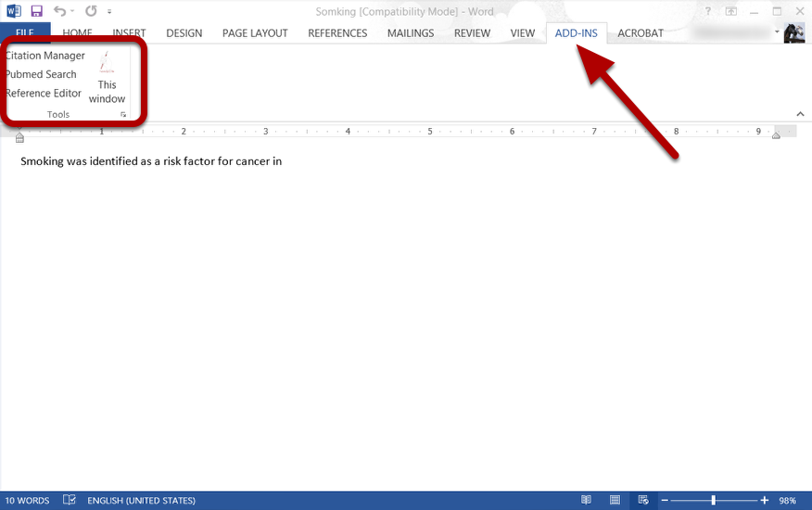Switch to the PAGE LAYOUT tab
The image size is (812, 510).
[x=255, y=33]
